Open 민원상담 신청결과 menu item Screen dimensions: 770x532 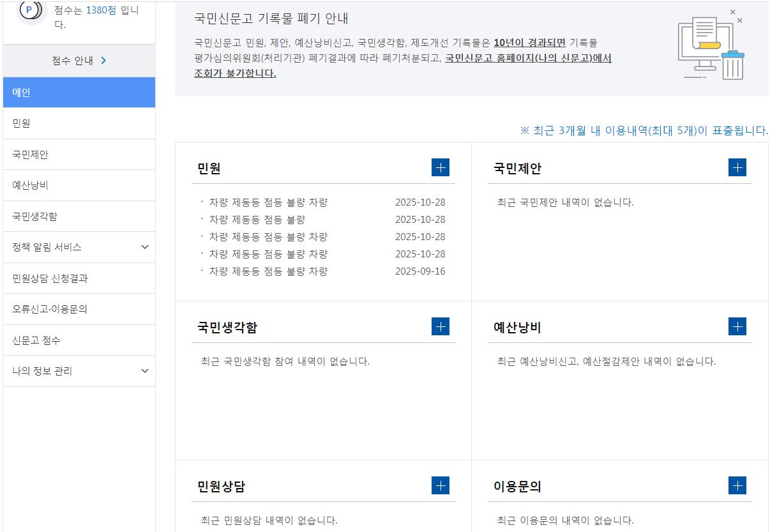pyautogui.click(x=79, y=278)
